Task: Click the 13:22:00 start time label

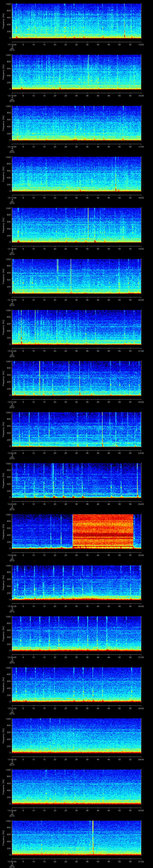Action: point(12,453)
